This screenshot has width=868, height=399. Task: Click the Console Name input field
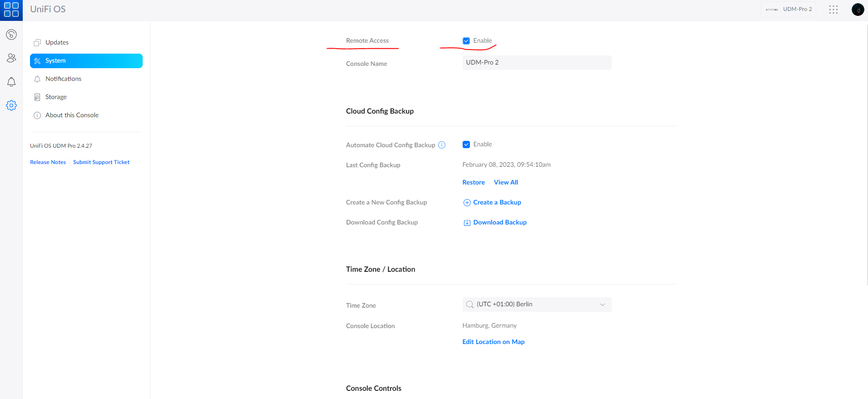click(x=537, y=63)
